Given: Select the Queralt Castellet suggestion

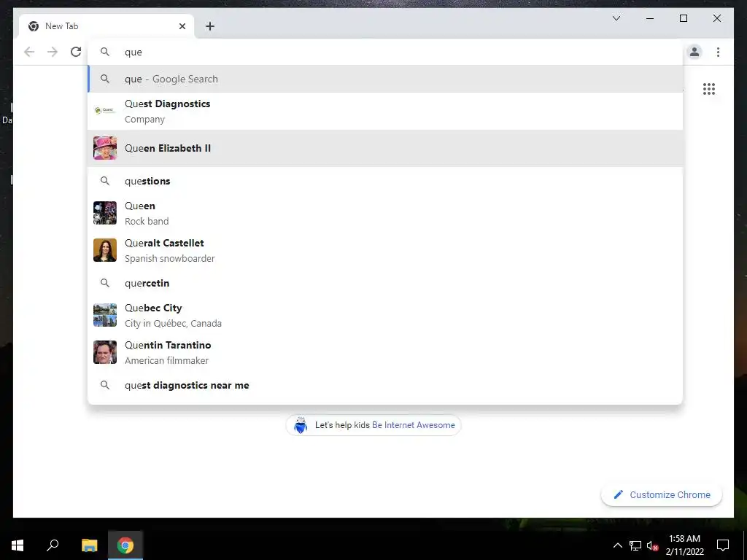Looking at the screenshot, I should point(385,250).
